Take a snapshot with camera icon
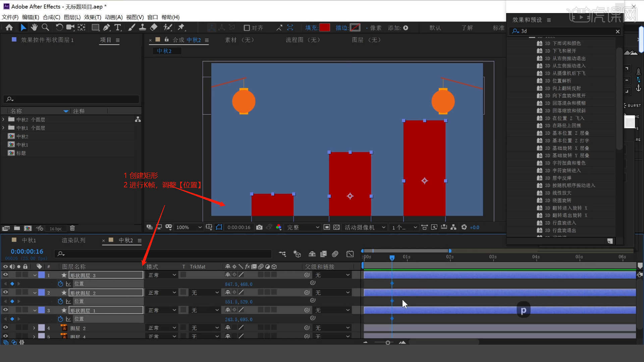Screen dimensions: 644x362 click(x=259, y=227)
